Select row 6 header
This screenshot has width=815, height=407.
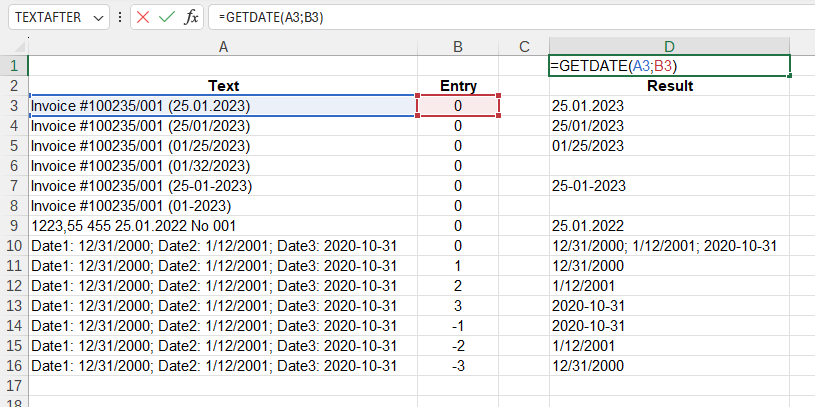pos(14,166)
